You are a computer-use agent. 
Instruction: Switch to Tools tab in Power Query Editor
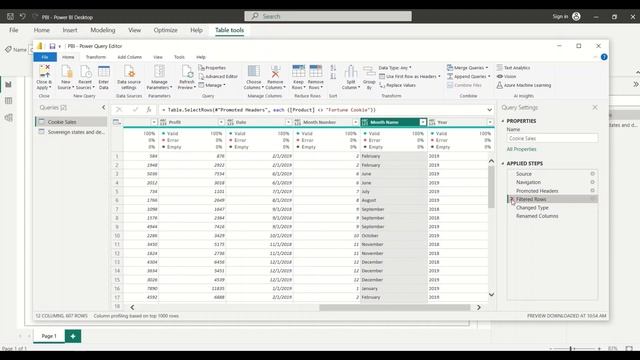point(179,57)
